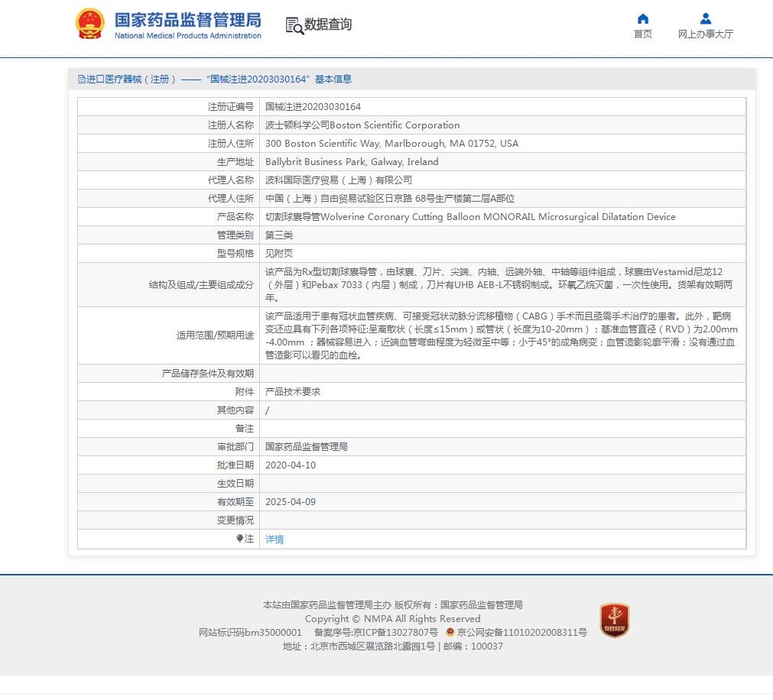Select expiry date 2025-04-09
773x700 pixels.
(291, 502)
